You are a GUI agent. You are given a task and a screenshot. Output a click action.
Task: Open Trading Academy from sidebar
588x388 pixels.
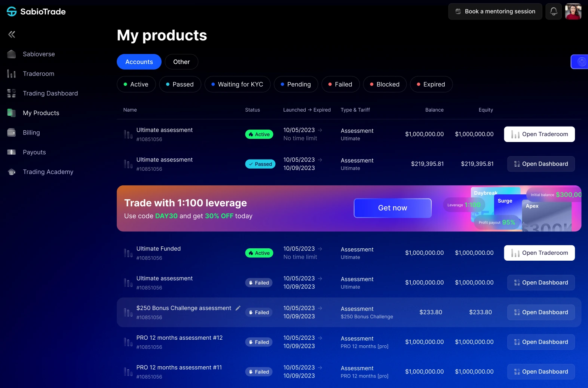48,172
